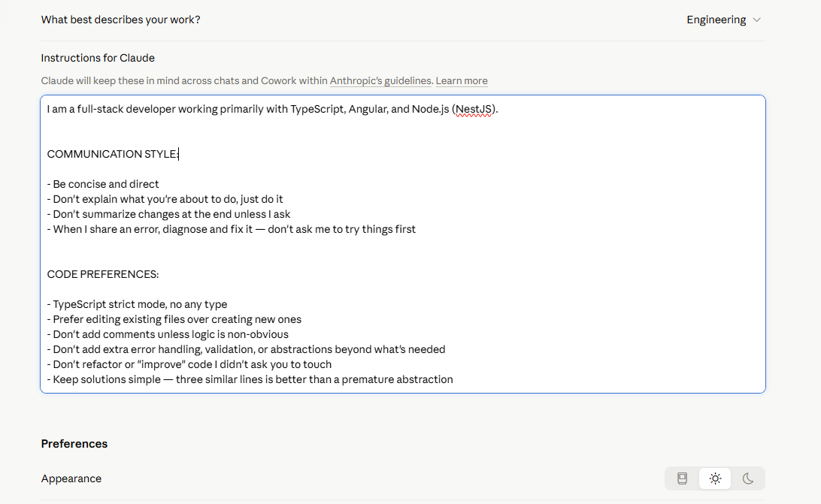821x504 pixels.
Task: Click the CODE PREFERENCES heading line
Action: [102, 274]
